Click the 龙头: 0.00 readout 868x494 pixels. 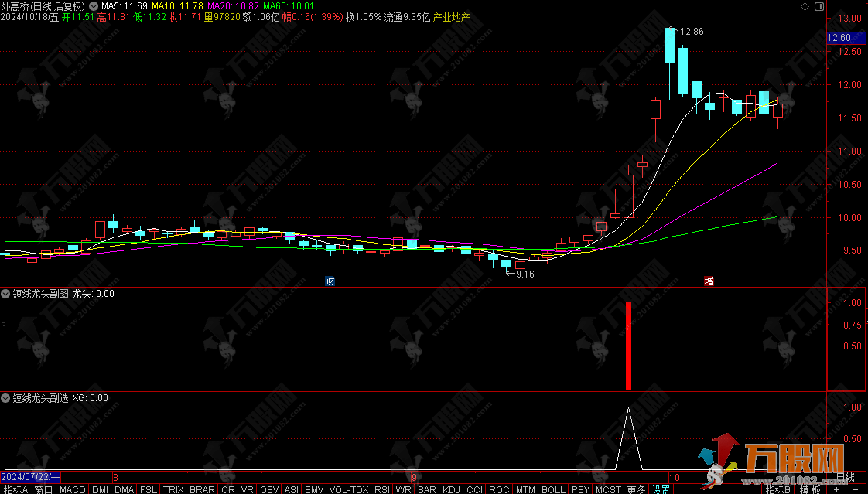coord(94,294)
